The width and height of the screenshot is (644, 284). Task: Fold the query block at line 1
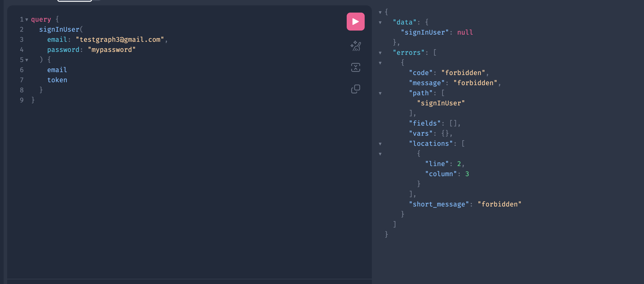[x=27, y=20]
